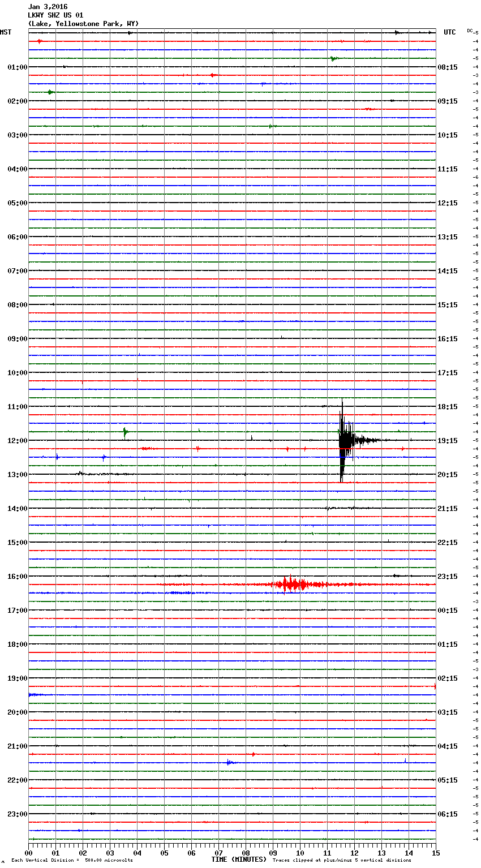The width and height of the screenshot is (481, 868).
Task: Select the '08:00' MST hour label
Action: [18, 305]
